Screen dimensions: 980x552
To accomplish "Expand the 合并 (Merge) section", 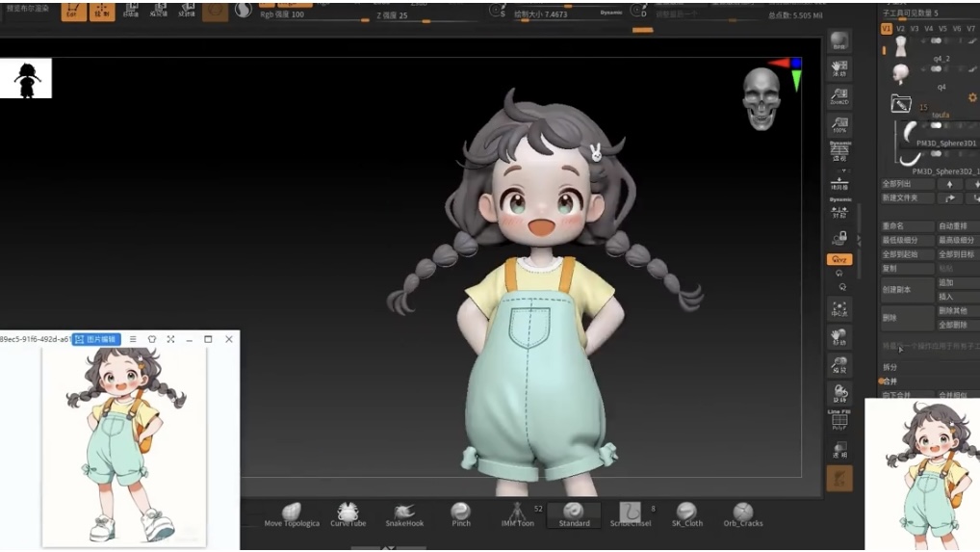I will coord(890,381).
